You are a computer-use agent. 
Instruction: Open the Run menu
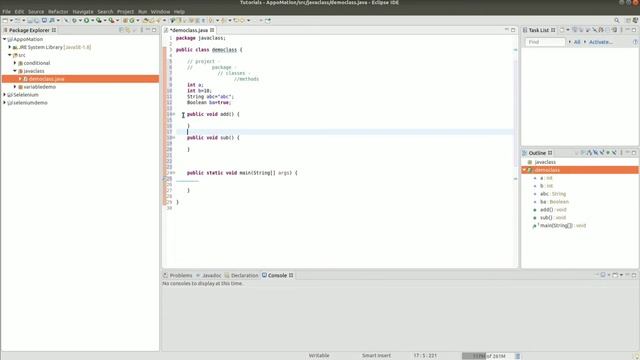[x=142, y=11]
